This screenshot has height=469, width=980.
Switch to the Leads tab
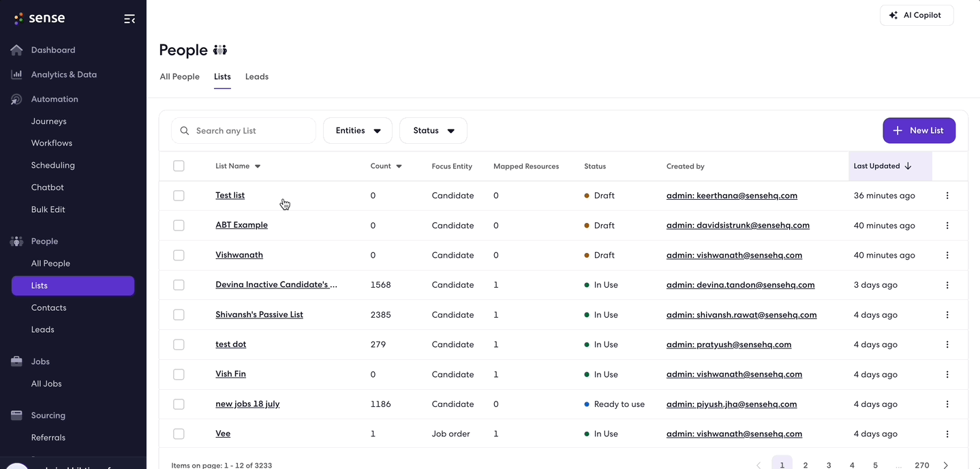tap(257, 76)
